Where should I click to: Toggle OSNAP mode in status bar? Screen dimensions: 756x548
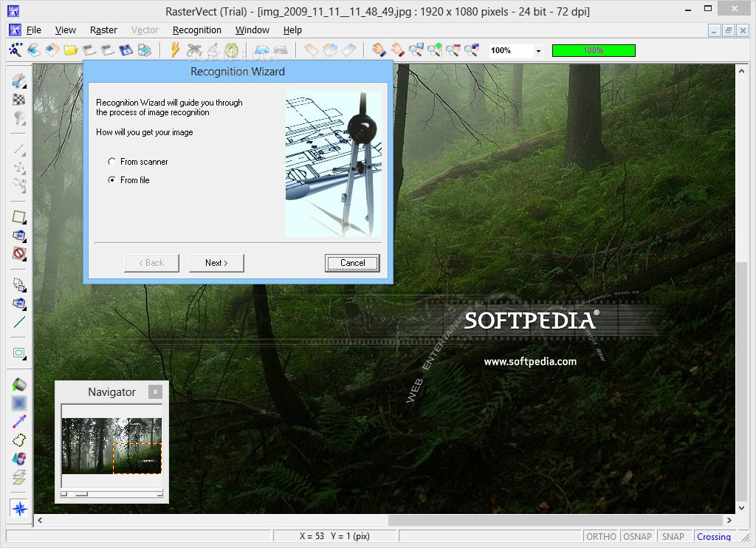[x=637, y=536]
